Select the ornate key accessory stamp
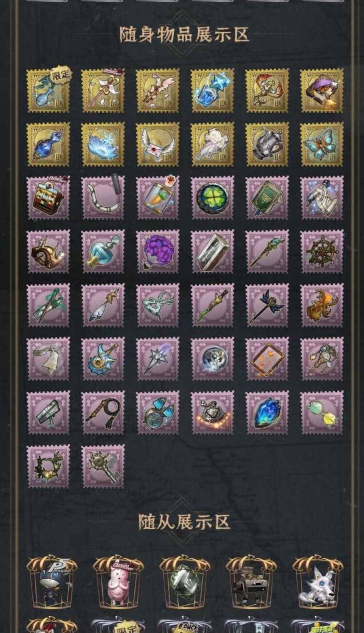 point(103,467)
